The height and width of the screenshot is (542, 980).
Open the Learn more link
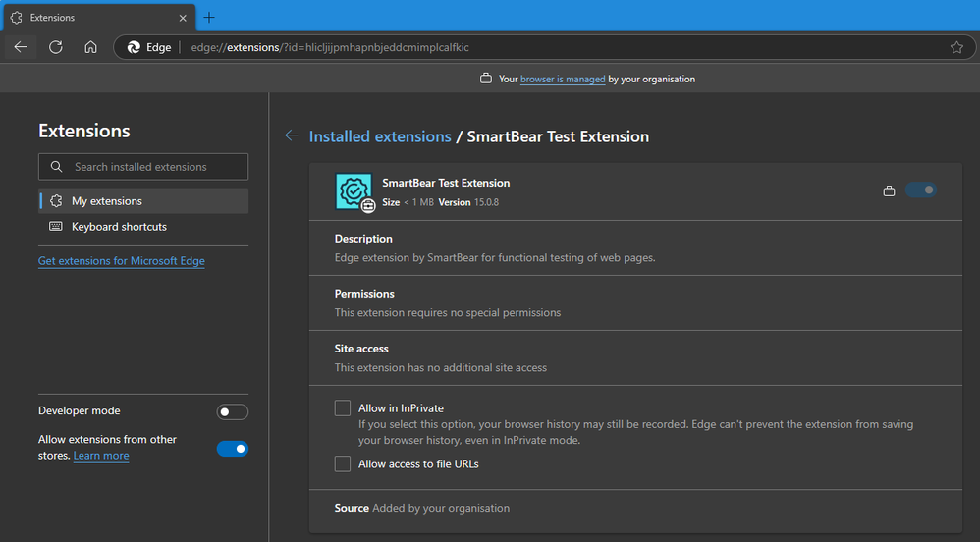101,456
